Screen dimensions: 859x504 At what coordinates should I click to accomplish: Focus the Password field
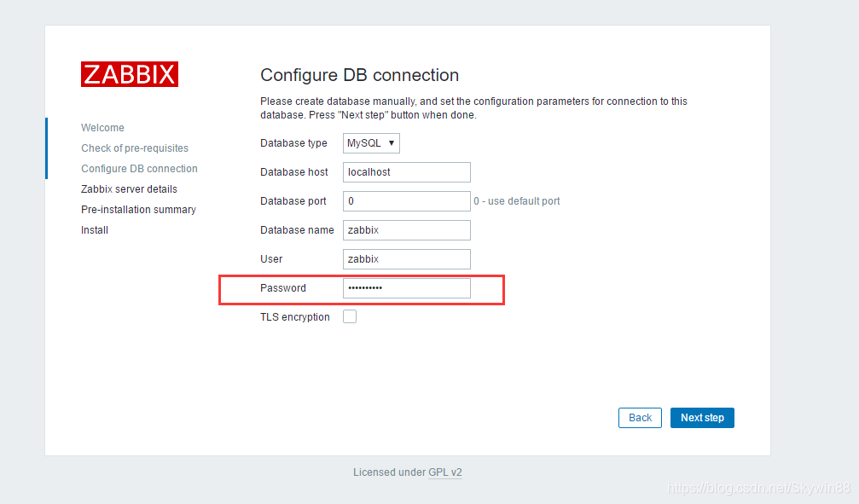407,288
